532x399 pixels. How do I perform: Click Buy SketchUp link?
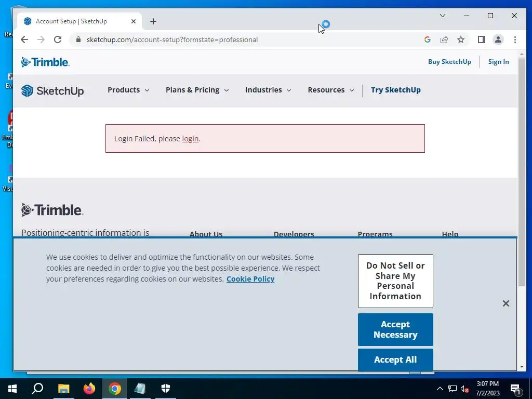tap(449, 62)
